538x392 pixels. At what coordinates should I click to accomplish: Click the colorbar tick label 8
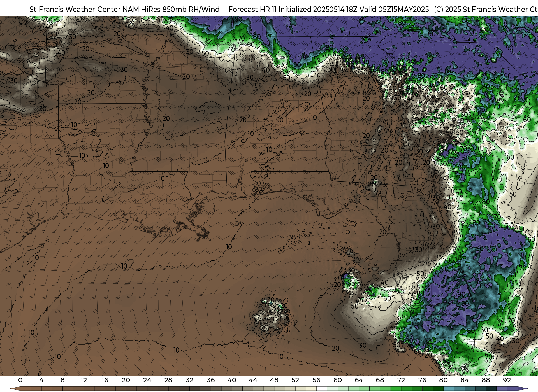[62, 380]
